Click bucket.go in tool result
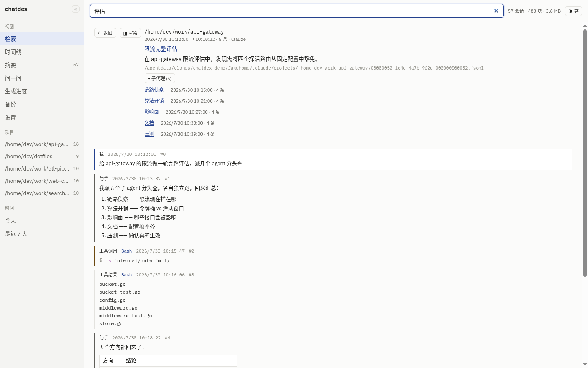 pos(112,284)
